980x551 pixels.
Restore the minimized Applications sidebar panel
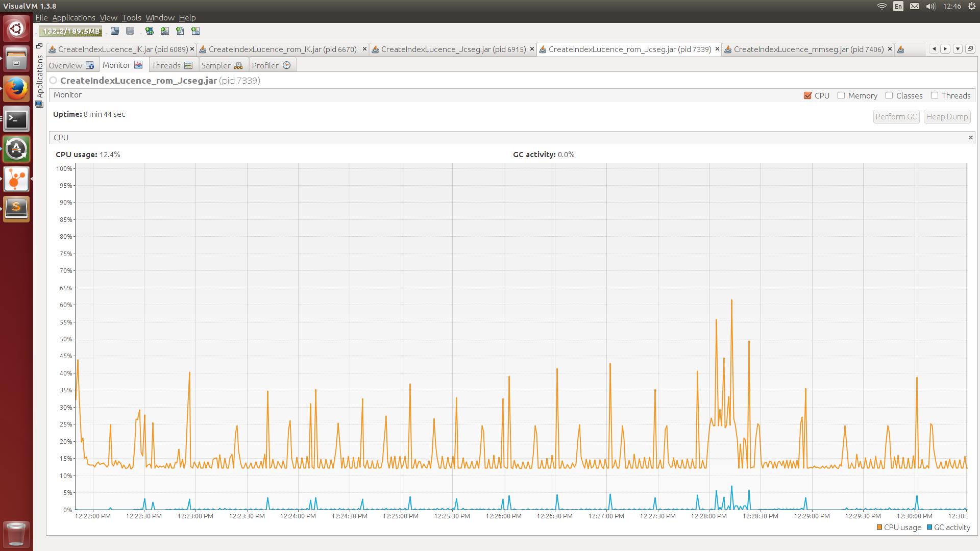pyautogui.click(x=39, y=46)
